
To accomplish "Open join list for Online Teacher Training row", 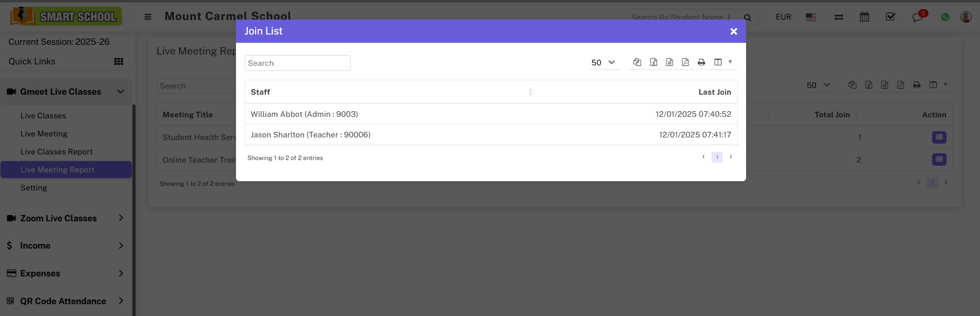I will pyautogui.click(x=939, y=160).
